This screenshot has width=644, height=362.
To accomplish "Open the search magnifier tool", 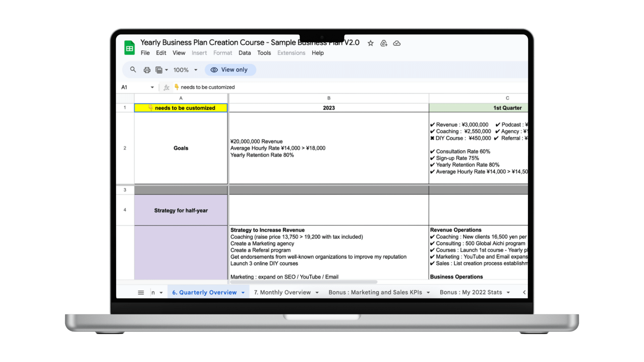I will 133,70.
